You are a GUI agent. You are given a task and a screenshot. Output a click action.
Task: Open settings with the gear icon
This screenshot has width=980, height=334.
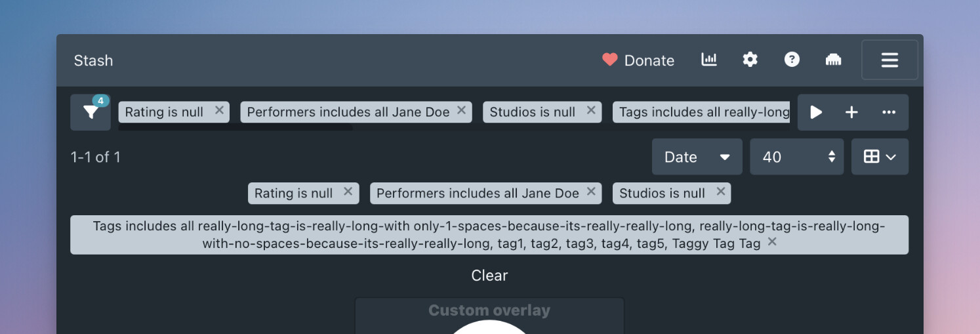pos(750,60)
